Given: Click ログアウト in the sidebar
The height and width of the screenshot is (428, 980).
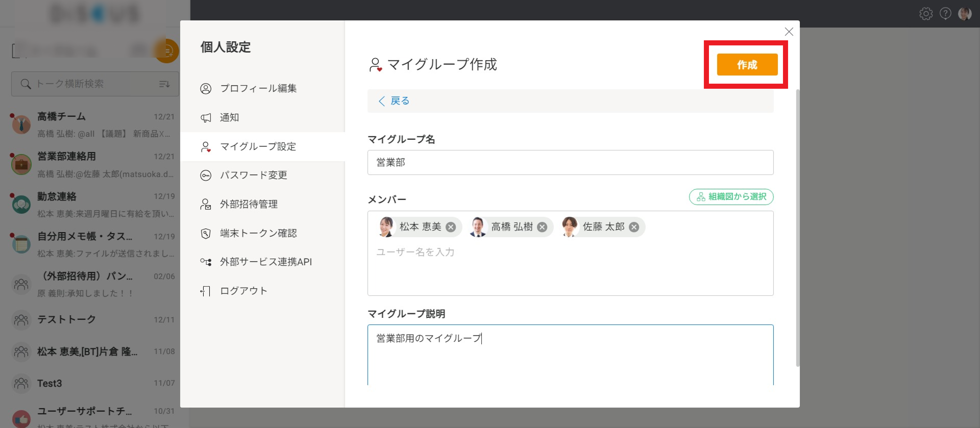Looking at the screenshot, I should coord(243,291).
